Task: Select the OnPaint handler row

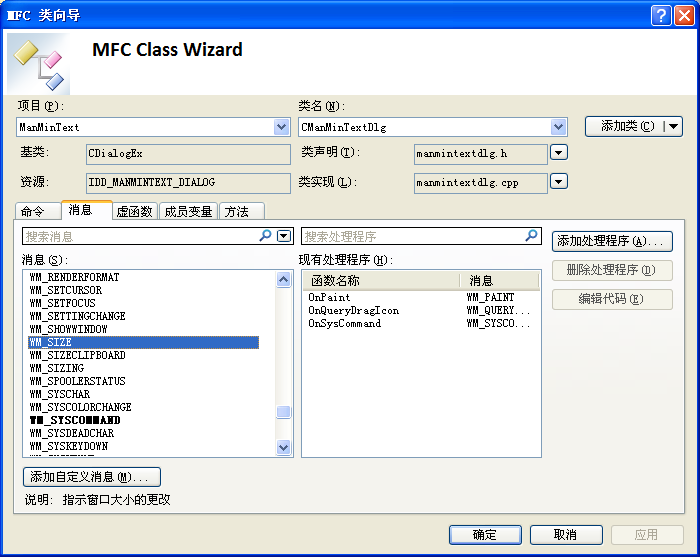Action: pyautogui.click(x=421, y=297)
